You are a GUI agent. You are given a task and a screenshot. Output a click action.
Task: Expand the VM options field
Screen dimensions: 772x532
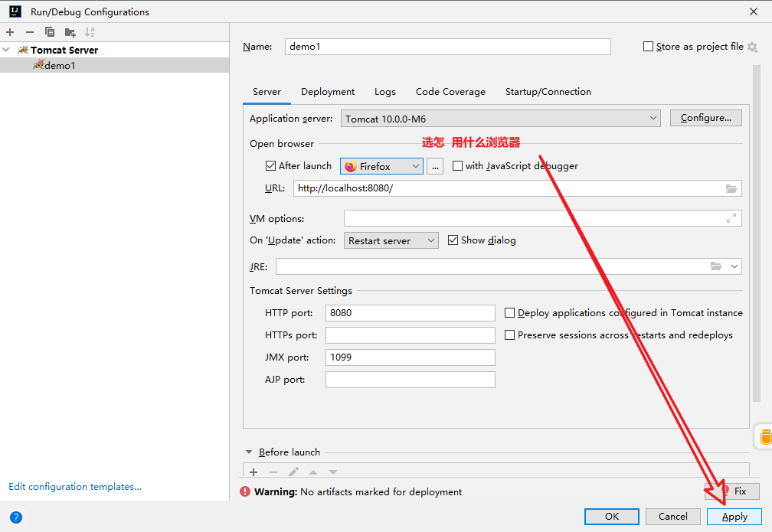point(731,218)
